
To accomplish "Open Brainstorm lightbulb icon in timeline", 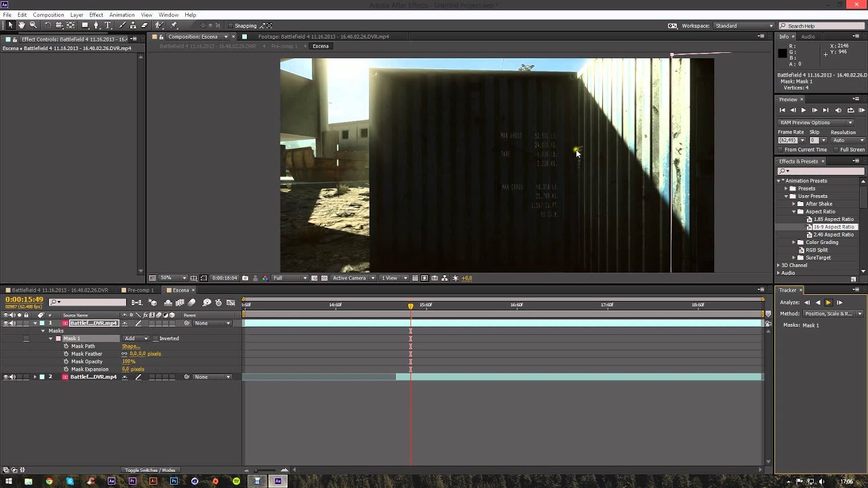I will [x=207, y=302].
